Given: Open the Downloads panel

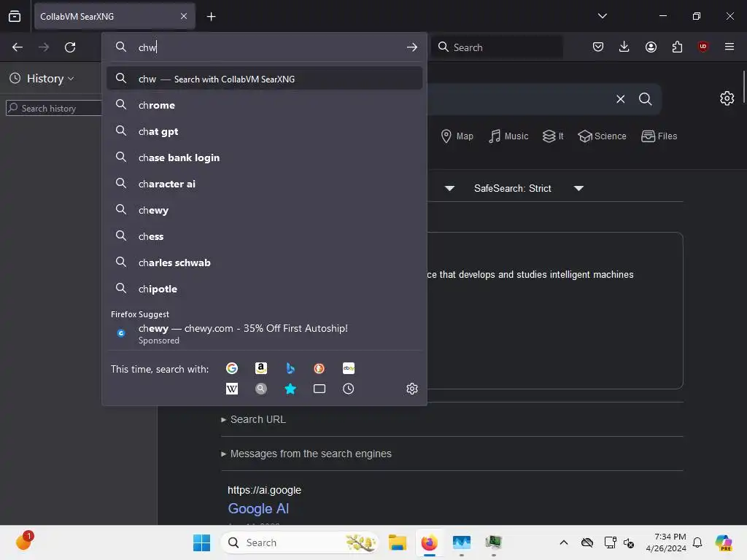Looking at the screenshot, I should click(x=624, y=47).
